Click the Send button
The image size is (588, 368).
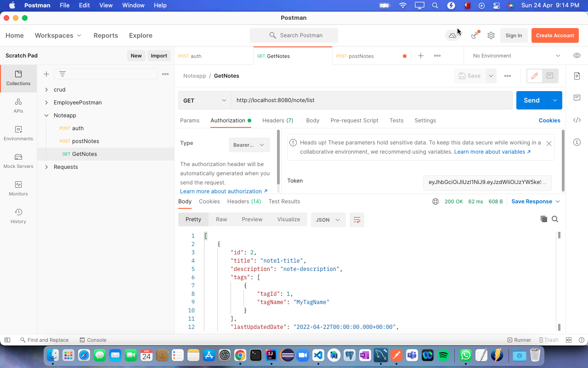pos(532,100)
